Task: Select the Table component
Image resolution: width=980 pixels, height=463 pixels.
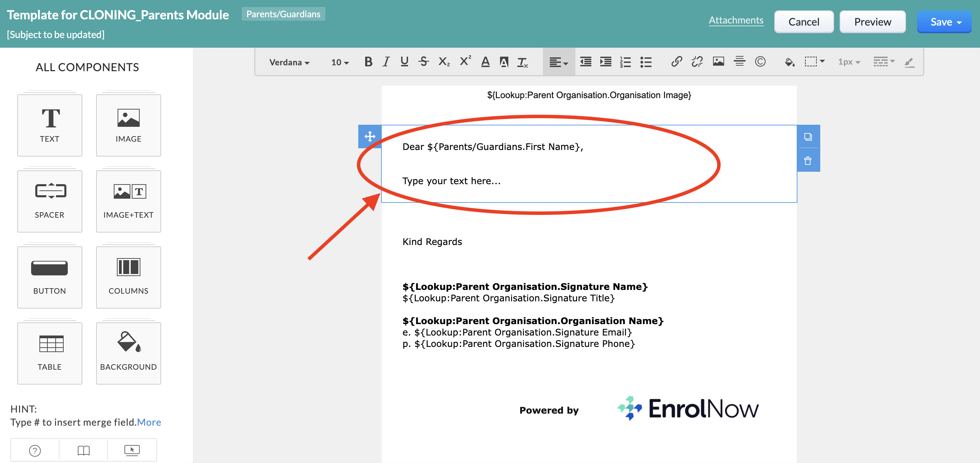Action: pyautogui.click(x=49, y=353)
